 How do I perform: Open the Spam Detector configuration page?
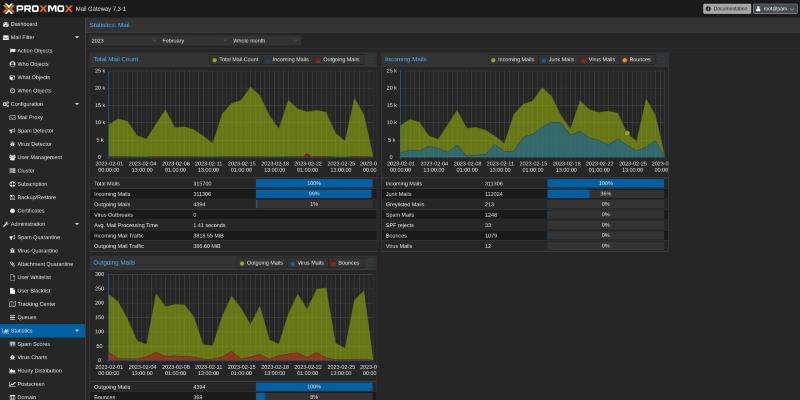[36, 131]
